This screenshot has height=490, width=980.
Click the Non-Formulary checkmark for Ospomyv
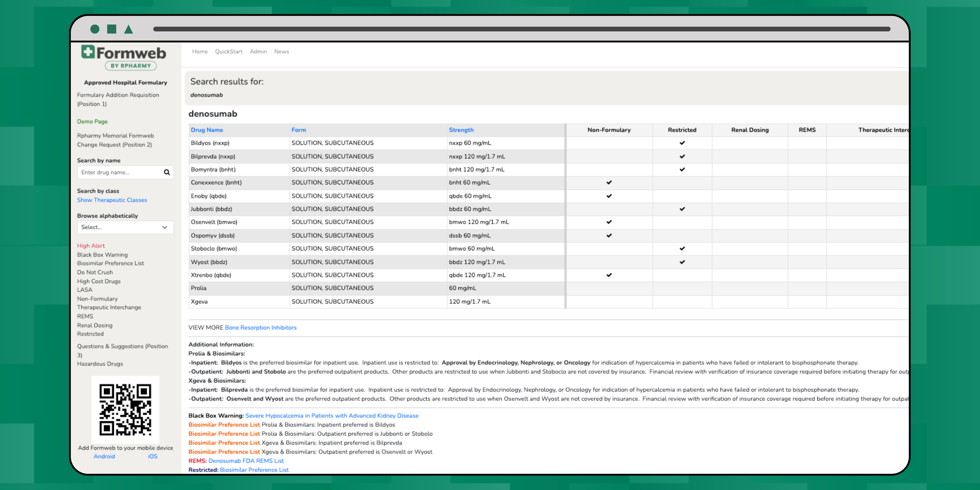(x=609, y=236)
